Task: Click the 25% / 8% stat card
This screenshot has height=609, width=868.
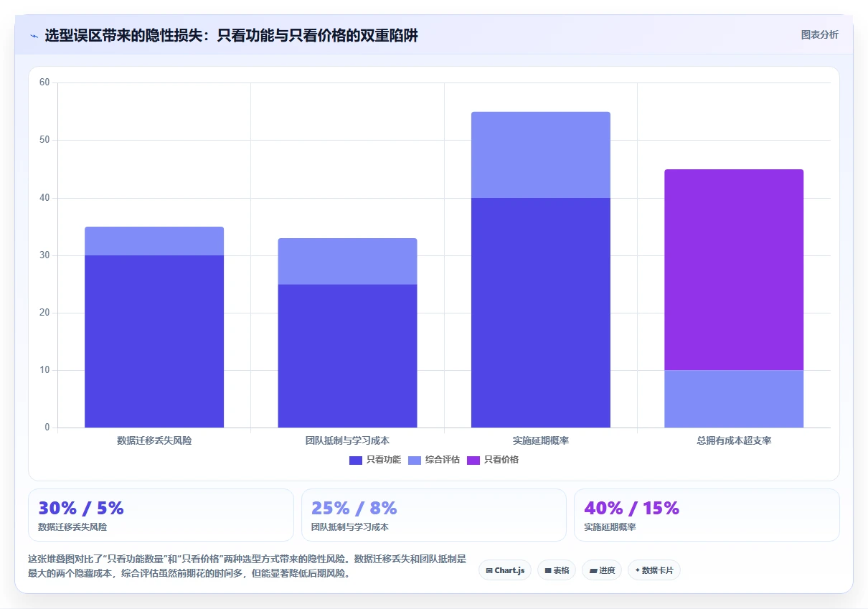Action: tap(434, 515)
